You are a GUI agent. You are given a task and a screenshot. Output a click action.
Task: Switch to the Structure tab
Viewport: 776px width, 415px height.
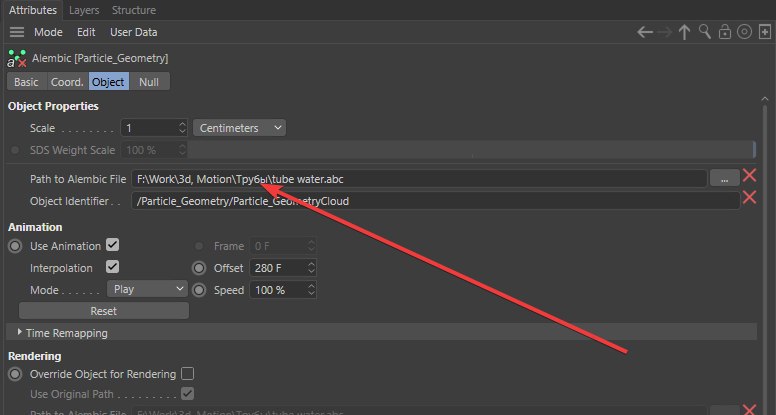click(x=134, y=10)
